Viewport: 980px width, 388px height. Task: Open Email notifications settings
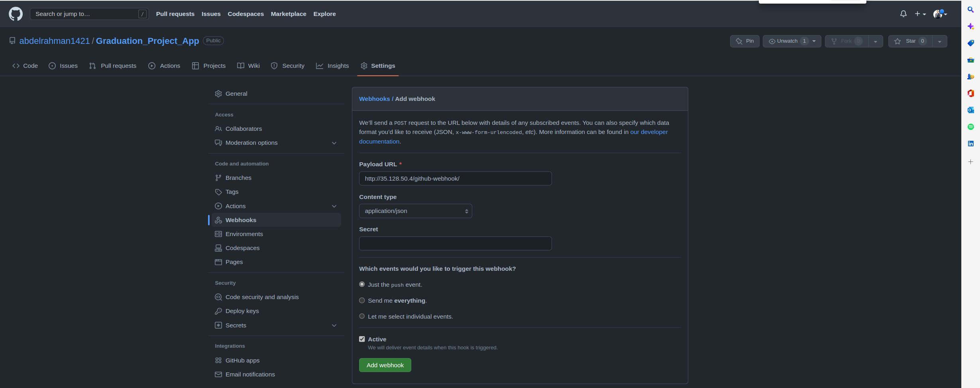point(250,374)
